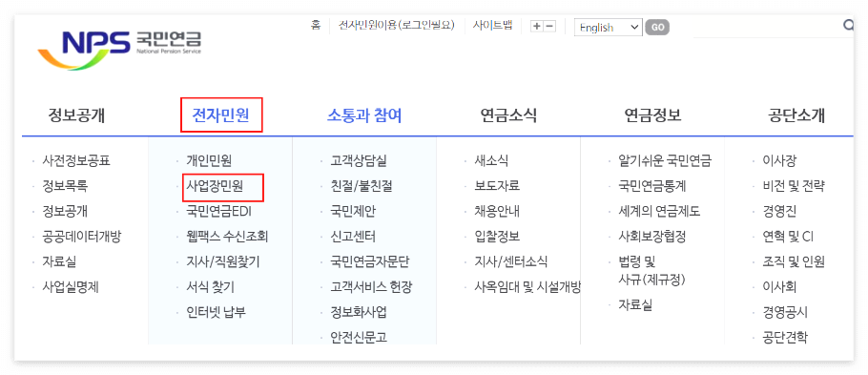Open 공단견학 submenu item
868x375 pixels.
[x=785, y=337]
